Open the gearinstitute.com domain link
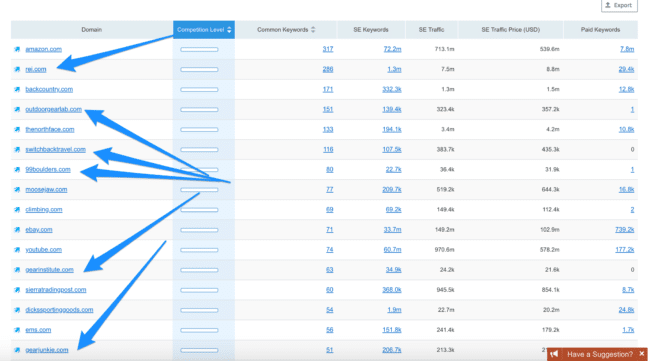Screen dimensions: 650x361 [49, 270]
